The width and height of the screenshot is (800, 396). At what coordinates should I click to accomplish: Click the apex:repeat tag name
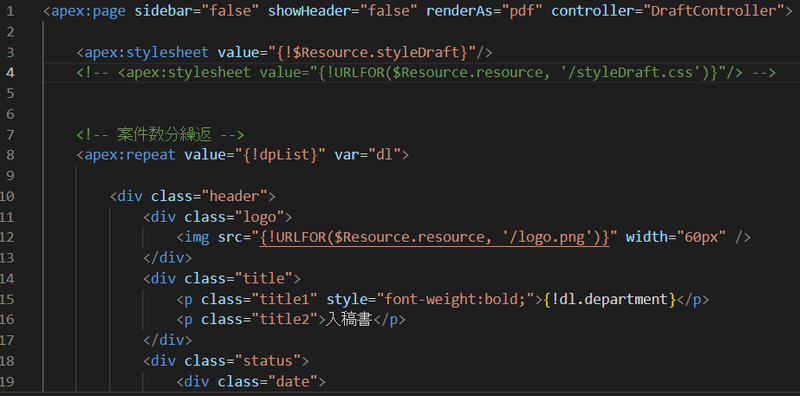click(x=130, y=155)
